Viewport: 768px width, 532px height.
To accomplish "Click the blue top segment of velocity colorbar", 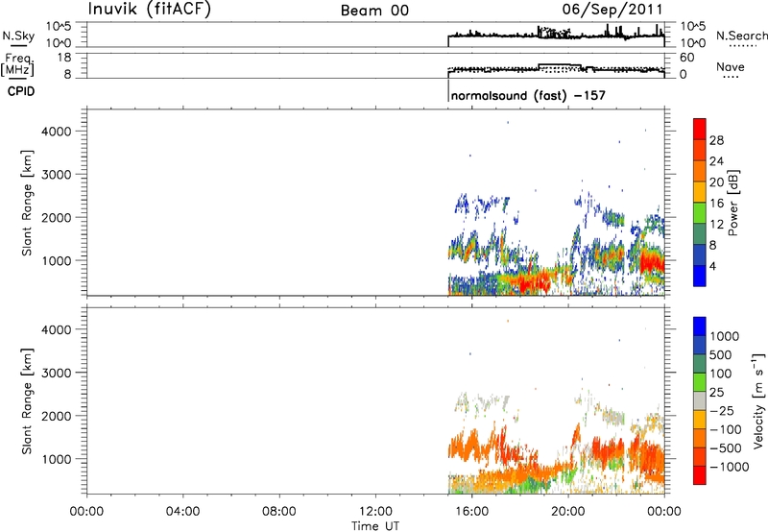I will [700, 326].
